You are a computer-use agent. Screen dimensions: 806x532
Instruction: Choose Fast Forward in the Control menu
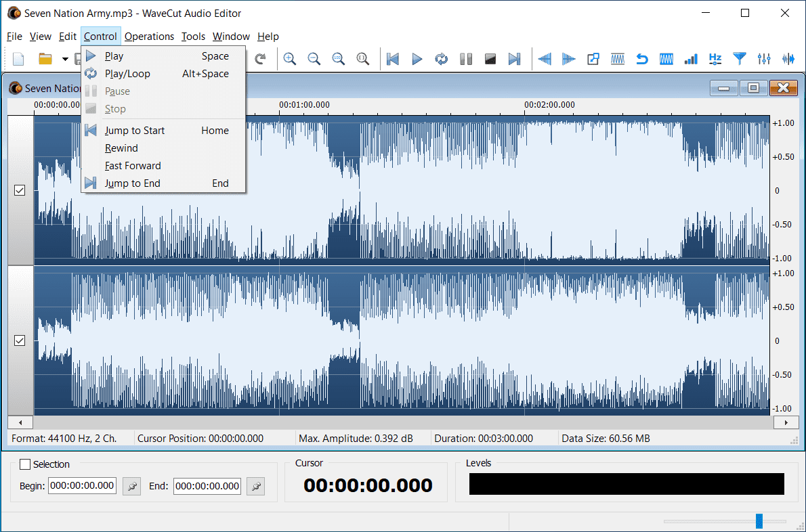[x=133, y=166]
